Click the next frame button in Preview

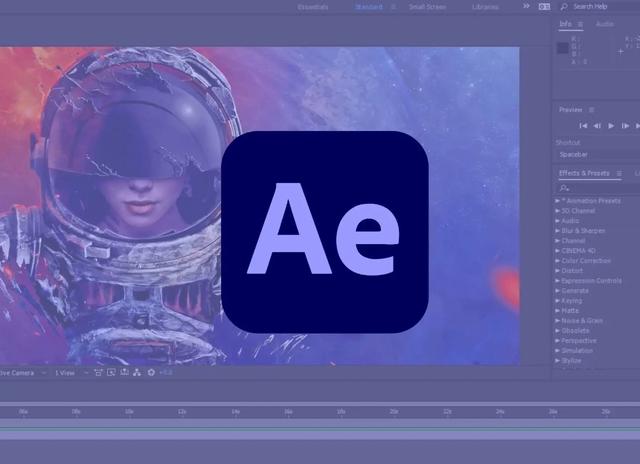626,126
